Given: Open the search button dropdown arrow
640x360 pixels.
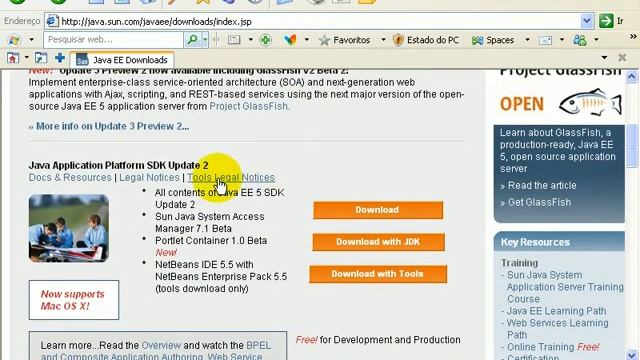Looking at the screenshot, I should [205, 40].
